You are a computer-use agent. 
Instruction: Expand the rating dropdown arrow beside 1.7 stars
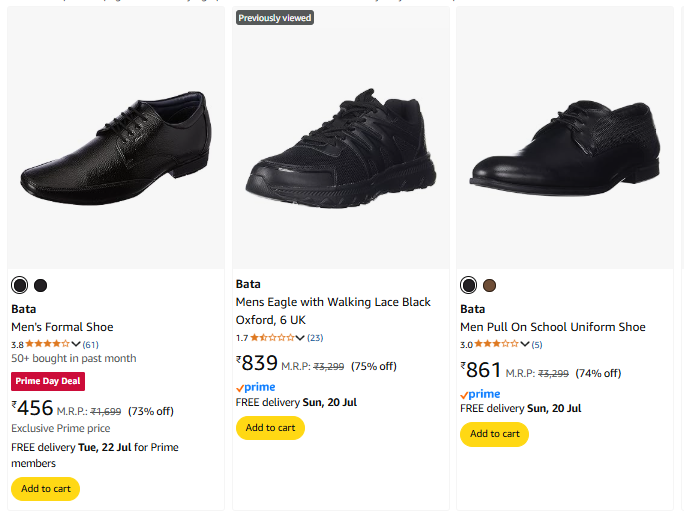coord(300,338)
